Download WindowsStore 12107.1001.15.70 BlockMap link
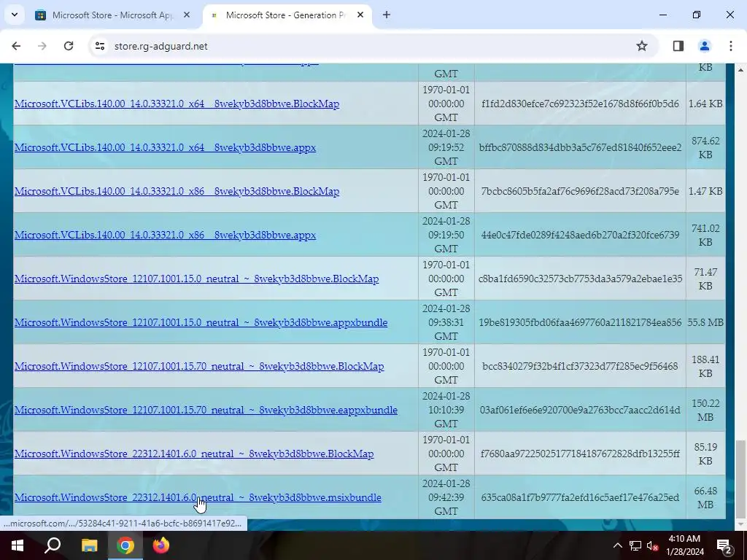This screenshot has width=747, height=560. point(199,367)
